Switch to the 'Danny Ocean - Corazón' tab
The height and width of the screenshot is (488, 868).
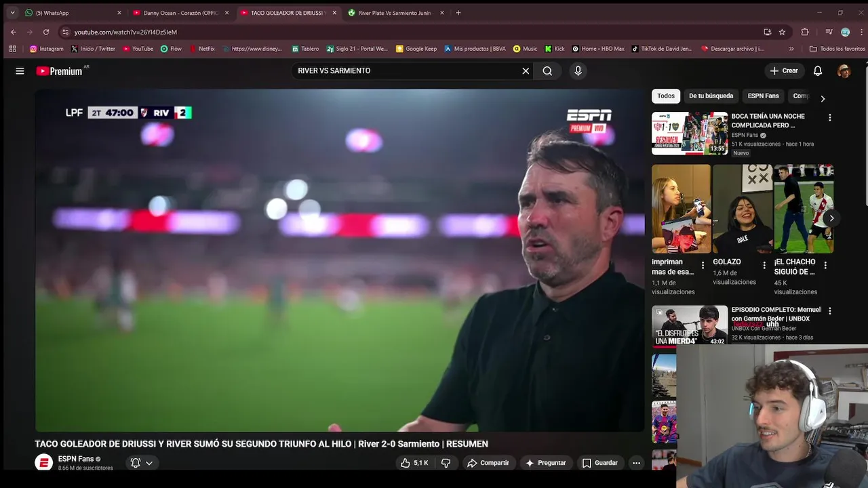click(x=181, y=13)
